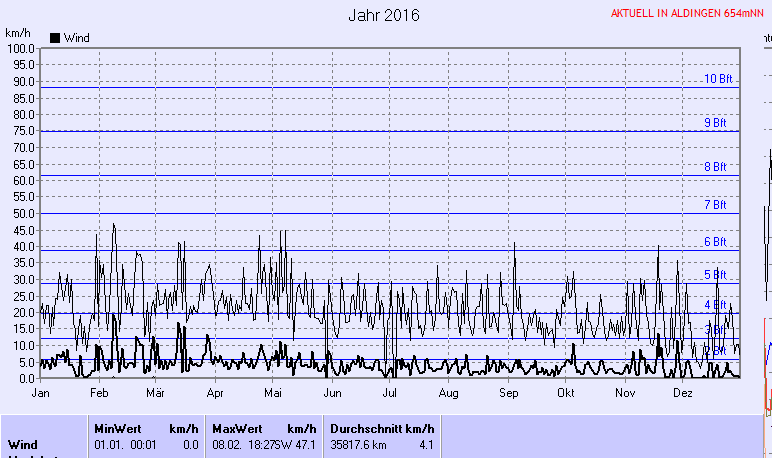The width and height of the screenshot is (772, 458).
Task: Click the 9 Bft scale label
Action: [x=715, y=123]
